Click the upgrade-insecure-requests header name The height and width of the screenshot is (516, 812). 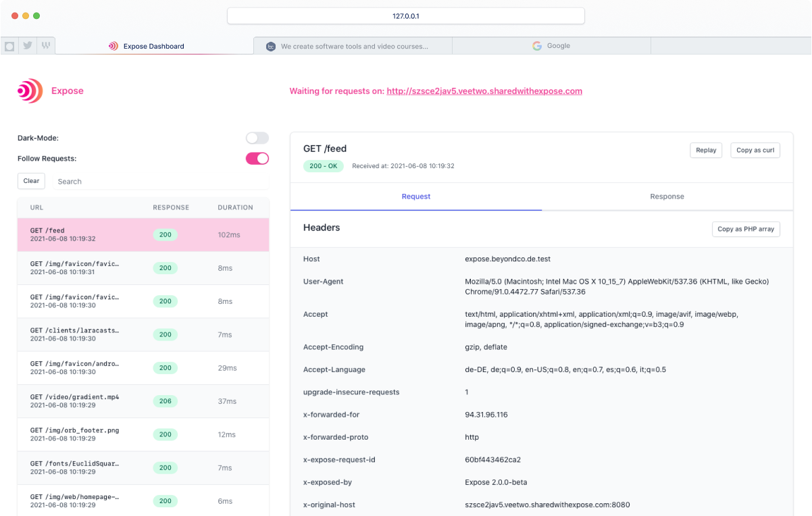coord(351,392)
